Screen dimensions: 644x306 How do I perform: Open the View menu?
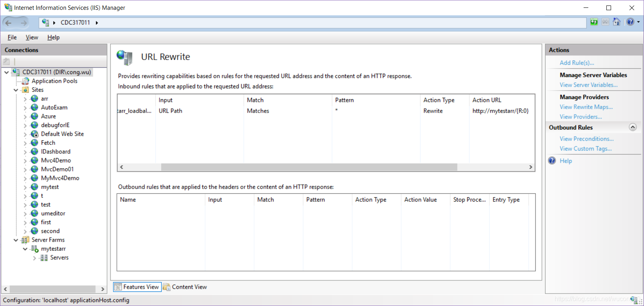click(32, 37)
